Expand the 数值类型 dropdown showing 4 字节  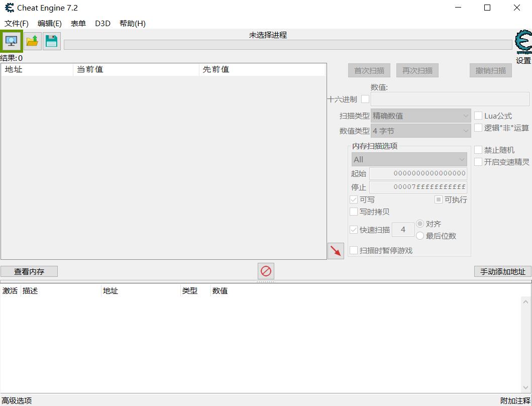tap(420, 131)
